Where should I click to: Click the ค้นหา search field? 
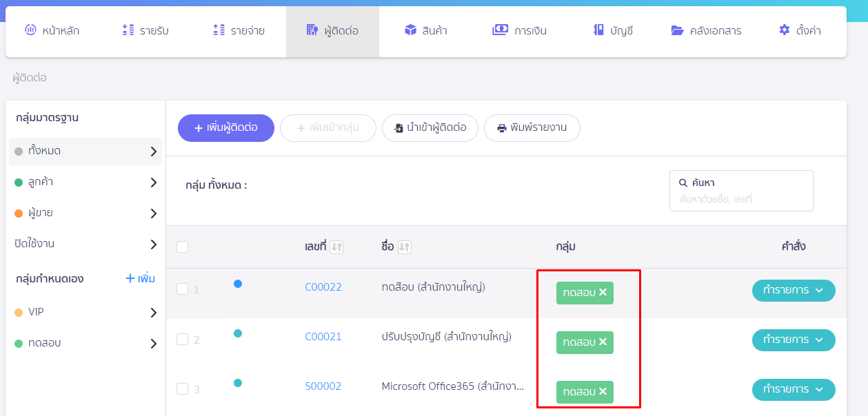point(741,199)
